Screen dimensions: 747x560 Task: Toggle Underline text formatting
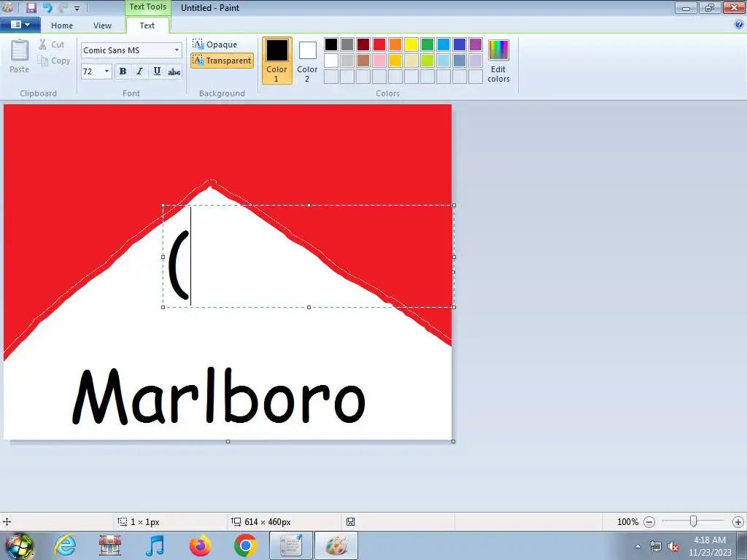tap(157, 71)
